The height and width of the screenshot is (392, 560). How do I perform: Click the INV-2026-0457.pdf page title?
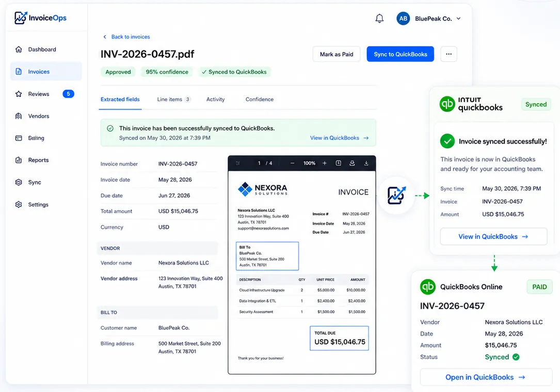point(147,54)
